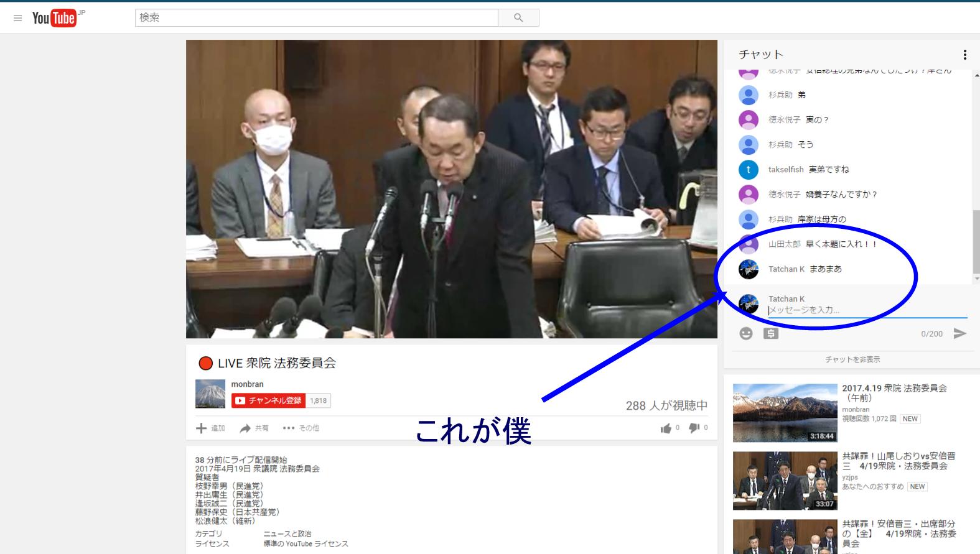This screenshot has width=980, height=554.
Task: Like the video with thumbs up
Action: click(x=666, y=428)
